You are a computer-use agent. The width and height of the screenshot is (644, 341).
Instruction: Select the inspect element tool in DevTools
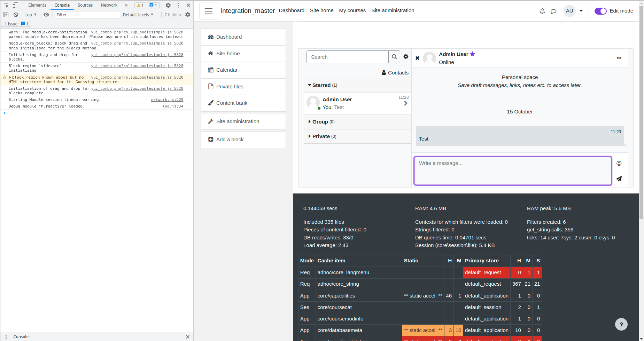[6, 5]
